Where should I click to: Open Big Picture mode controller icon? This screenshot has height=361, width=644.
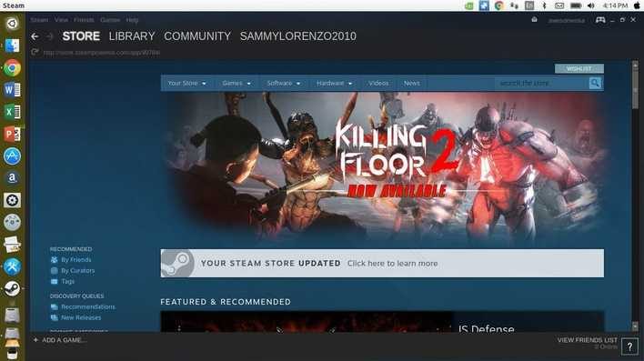tap(600, 20)
